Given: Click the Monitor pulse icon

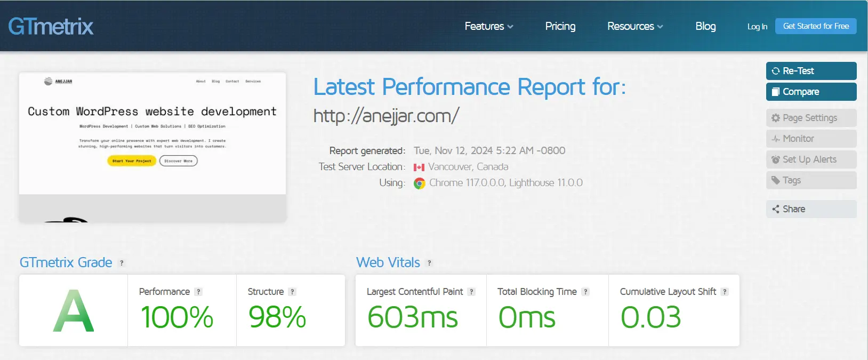Looking at the screenshot, I should (776, 139).
